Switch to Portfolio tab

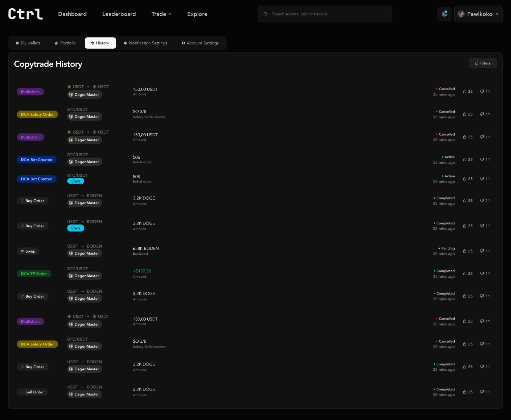pos(65,43)
